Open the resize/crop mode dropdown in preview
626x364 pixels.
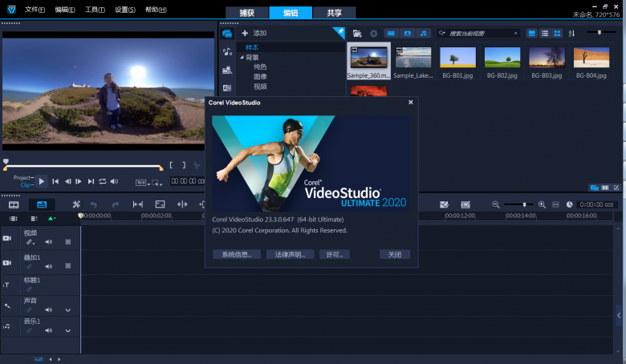point(157,183)
